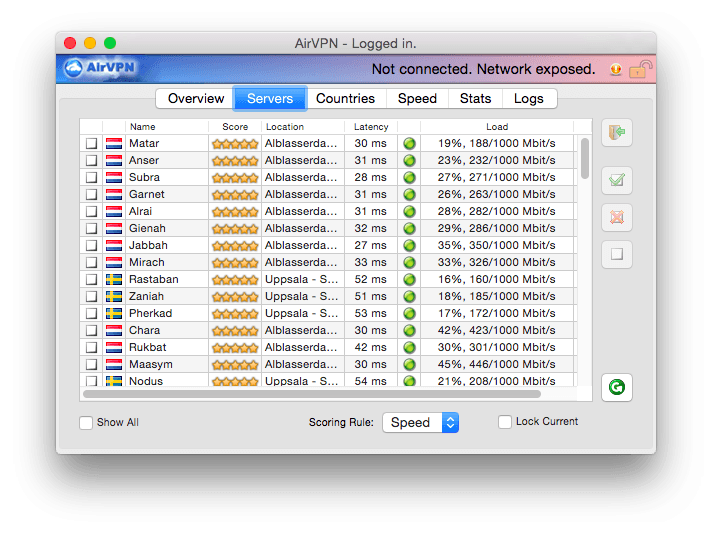Viewport: 712px width, 534px height.
Task: Click the green status dot in Rukbat row
Action: pos(409,347)
